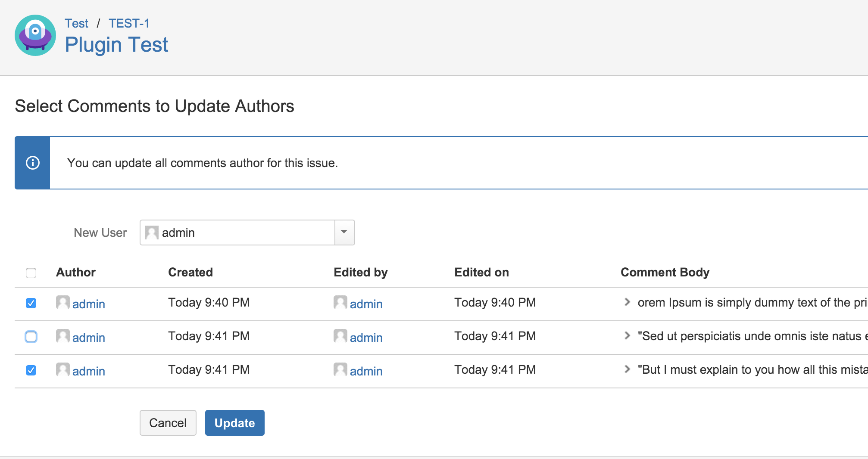Open Edited by admin link in orem Ipsum row
868x459 pixels.
pyautogui.click(x=366, y=304)
